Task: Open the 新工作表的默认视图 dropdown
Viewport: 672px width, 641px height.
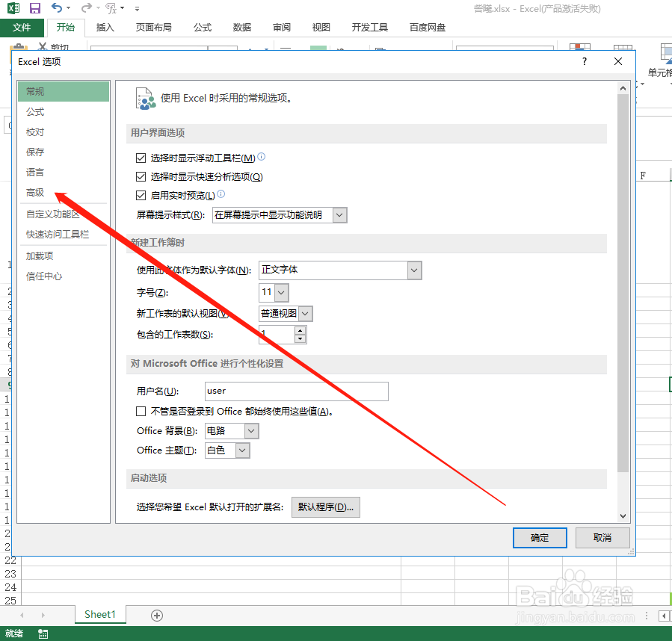Action: 303,313
